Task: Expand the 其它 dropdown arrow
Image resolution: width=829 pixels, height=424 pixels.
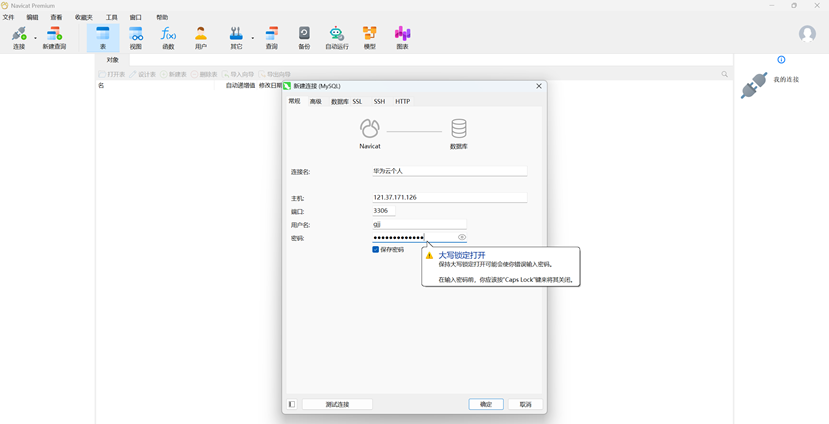Action: pos(252,38)
